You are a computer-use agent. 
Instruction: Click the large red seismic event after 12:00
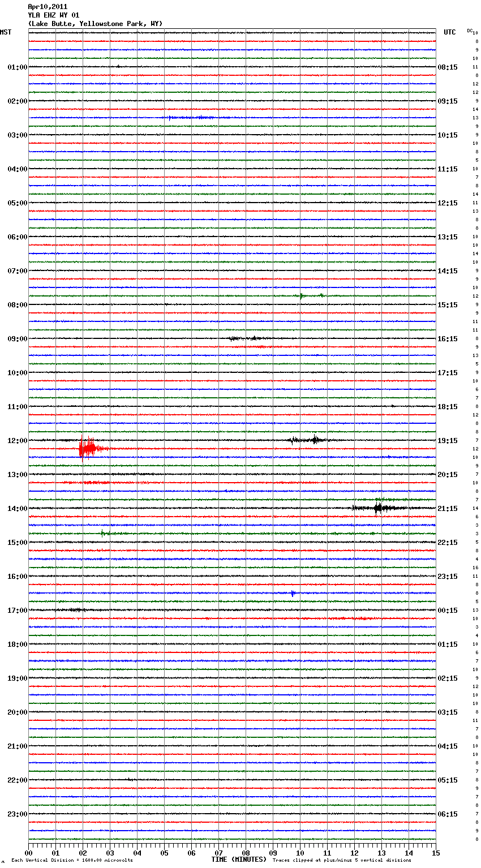91,448
